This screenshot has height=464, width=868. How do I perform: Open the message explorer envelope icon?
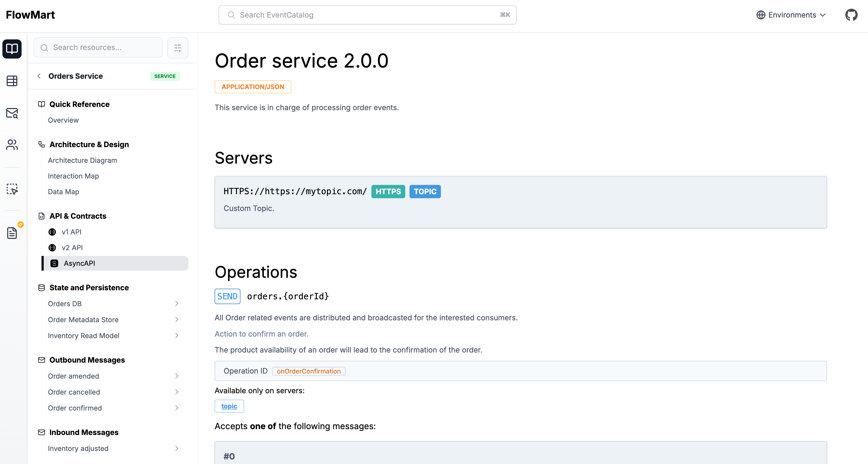[12, 113]
